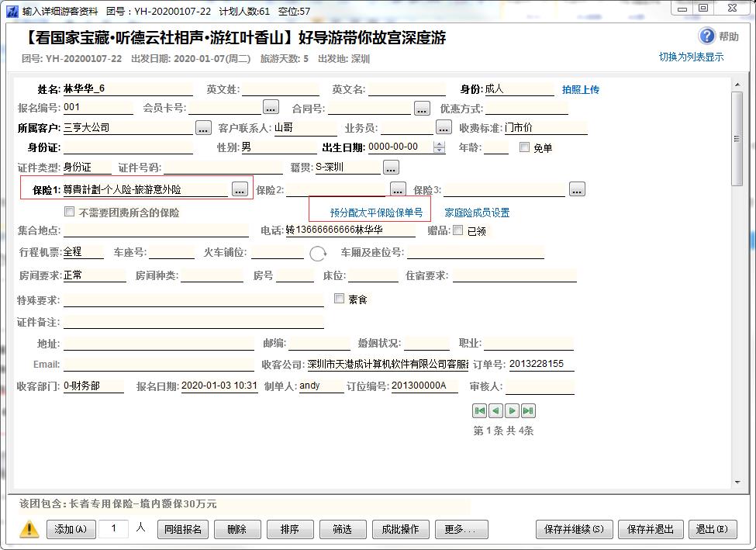Click the Help question mark icon
The height and width of the screenshot is (550, 756).
tap(706, 36)
